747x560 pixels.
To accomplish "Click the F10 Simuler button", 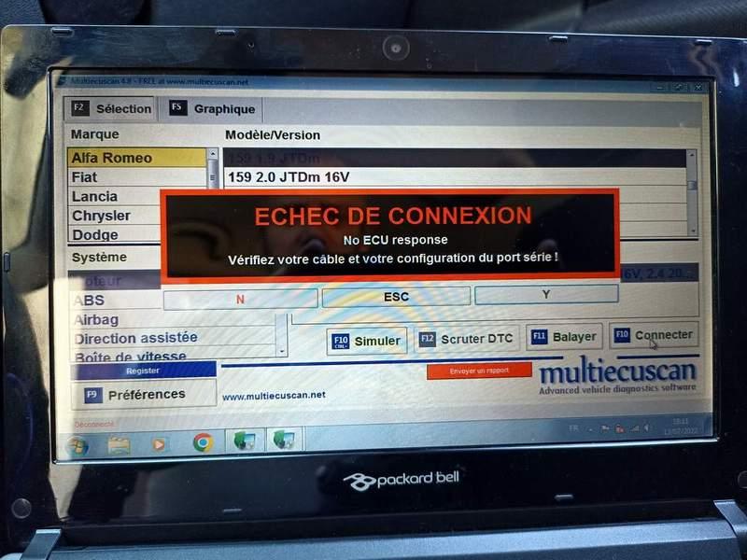I will point(367,341).
